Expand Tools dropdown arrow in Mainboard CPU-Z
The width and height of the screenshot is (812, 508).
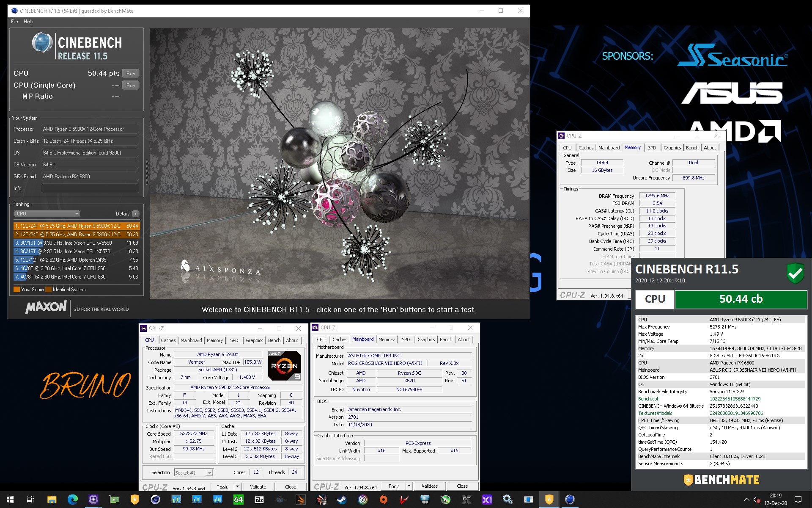(409, 486)
